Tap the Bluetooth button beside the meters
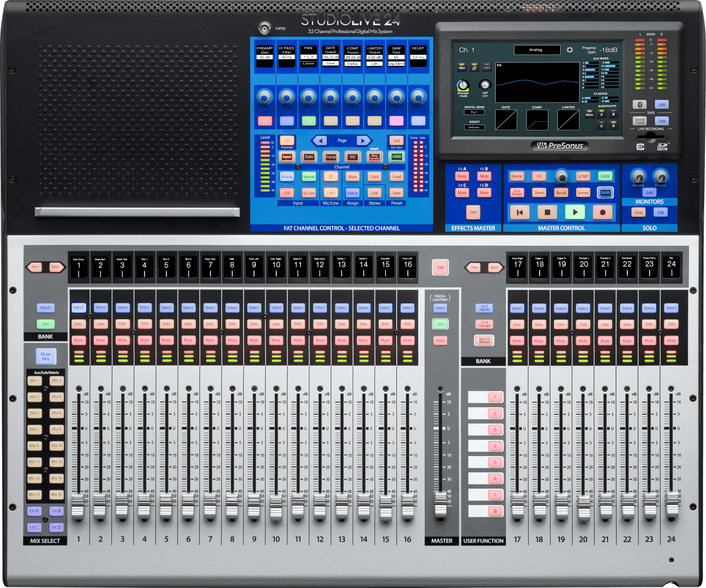 [x=640, y=105]
